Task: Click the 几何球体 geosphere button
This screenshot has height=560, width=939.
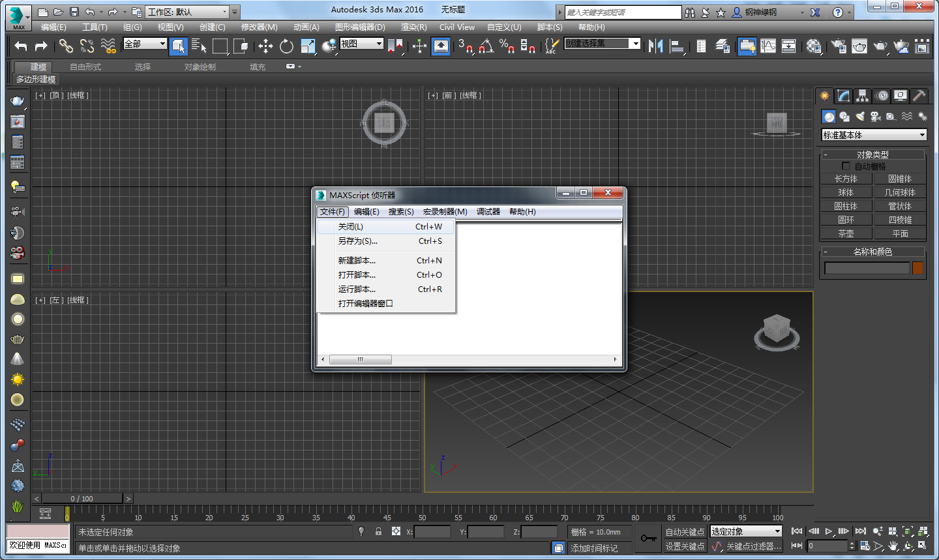Action: tap(900, 192)
